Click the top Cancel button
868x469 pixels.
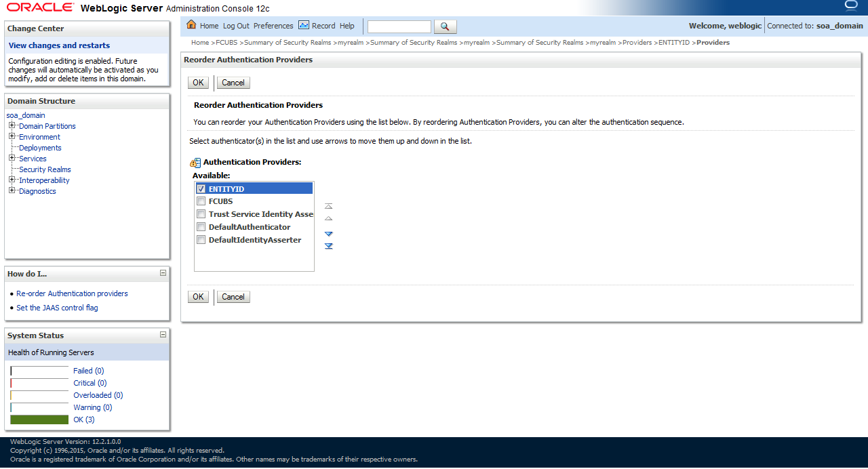[233, 83]
